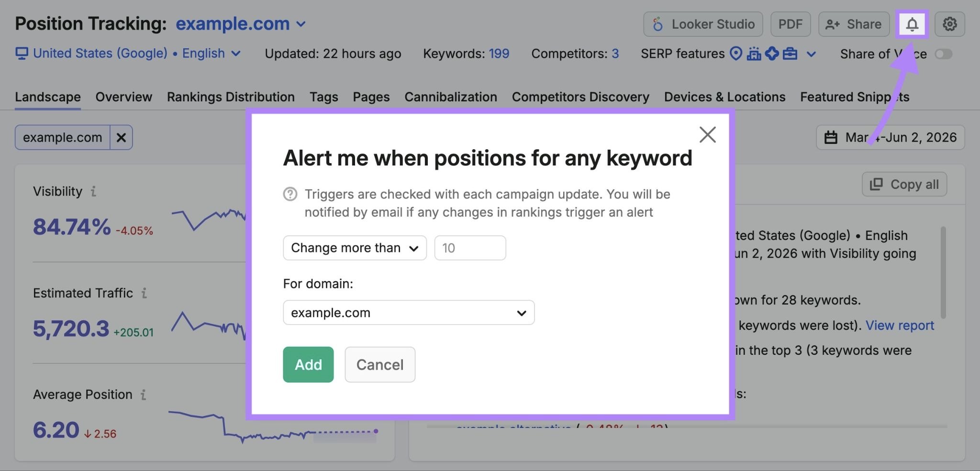Open the Cannibalization tab
The height and width of the screenshot is (471, 980).
coord(451,97)
